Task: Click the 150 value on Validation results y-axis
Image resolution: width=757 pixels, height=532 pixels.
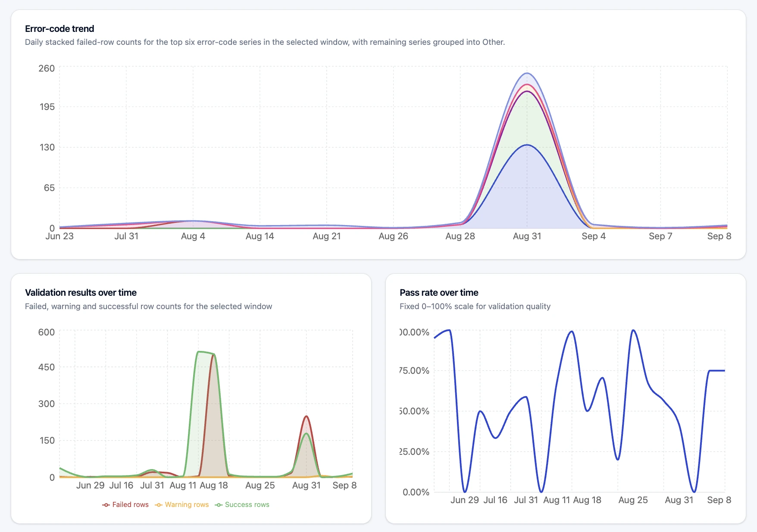Action: 47,440
